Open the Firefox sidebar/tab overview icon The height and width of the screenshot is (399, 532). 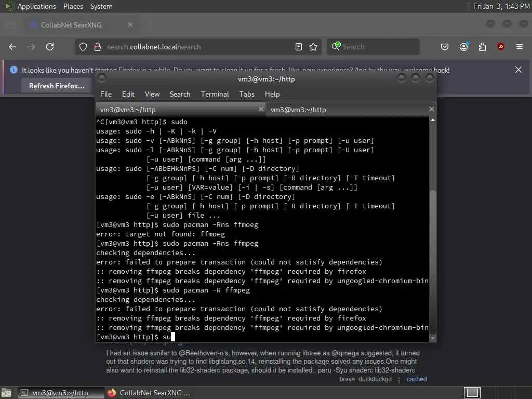click(x=10, y=24)
